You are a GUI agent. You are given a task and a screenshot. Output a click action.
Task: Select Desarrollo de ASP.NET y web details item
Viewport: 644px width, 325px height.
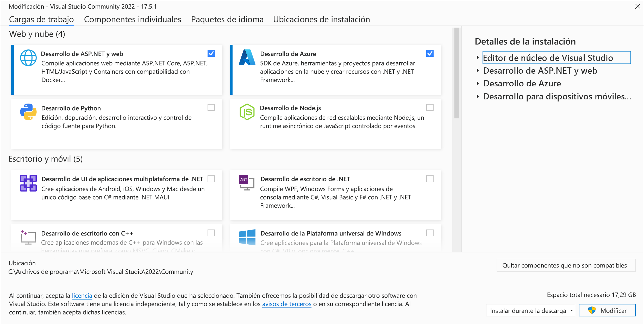pos(540,71)
